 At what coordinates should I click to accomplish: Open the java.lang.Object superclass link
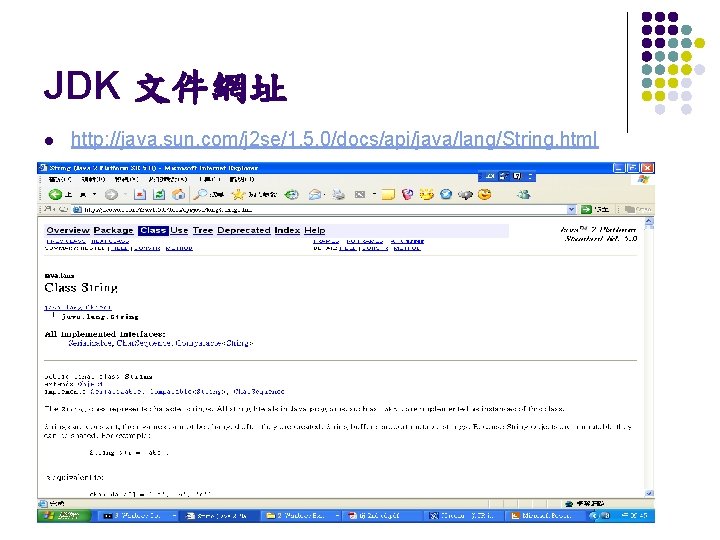pyautogui.click(x=78, y=307)
